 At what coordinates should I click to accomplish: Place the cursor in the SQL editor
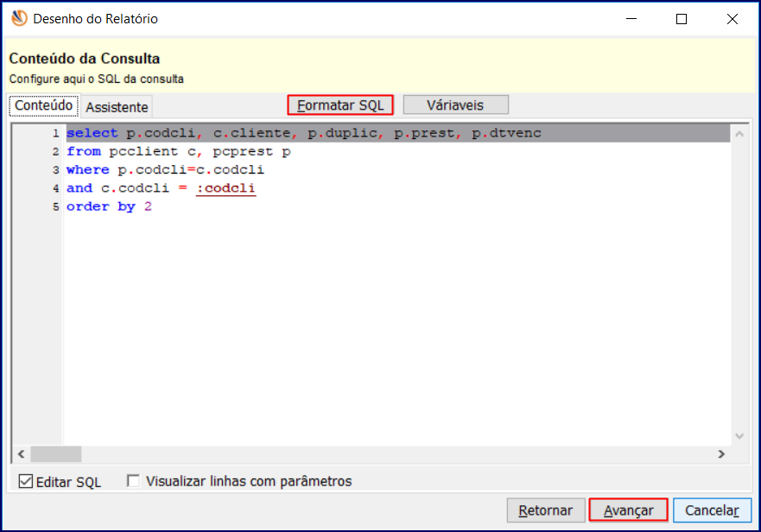(x=346, y=302)
